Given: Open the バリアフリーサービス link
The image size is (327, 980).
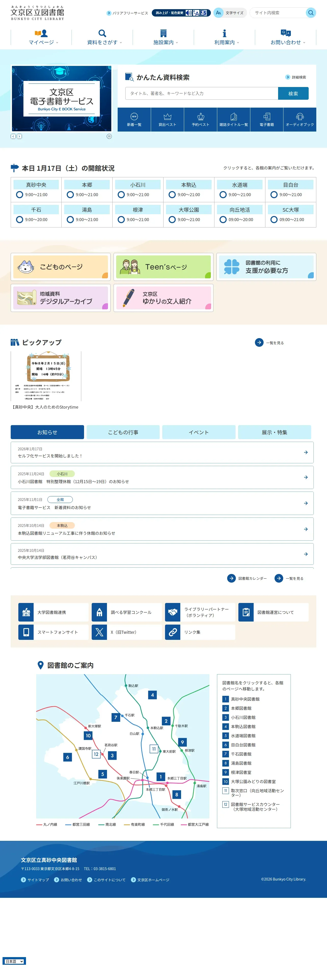Looking at the screenshot, I should point(128,13).
